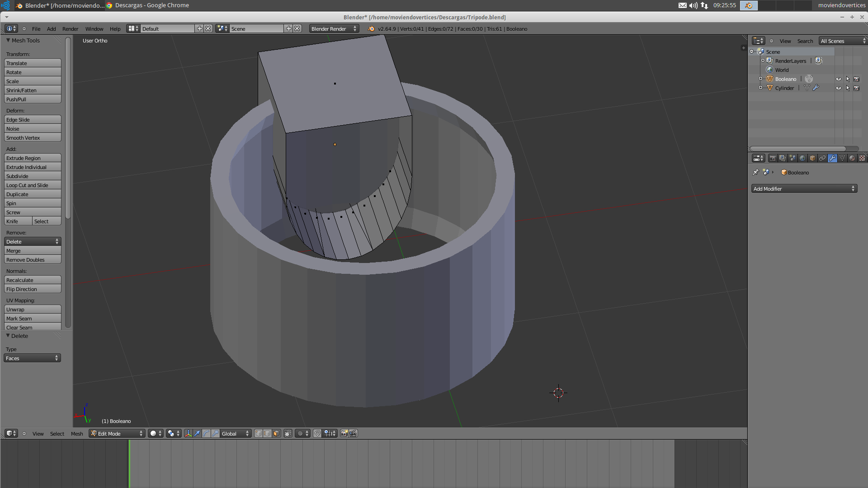Click the OpenGL render active viewport icon
Screen dimensions: 868x488
coord(344,433)
